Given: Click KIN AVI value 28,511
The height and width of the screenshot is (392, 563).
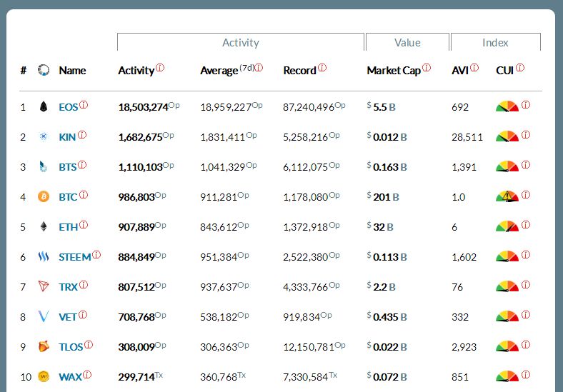Looking at the screenshot, I should point(467,137).
